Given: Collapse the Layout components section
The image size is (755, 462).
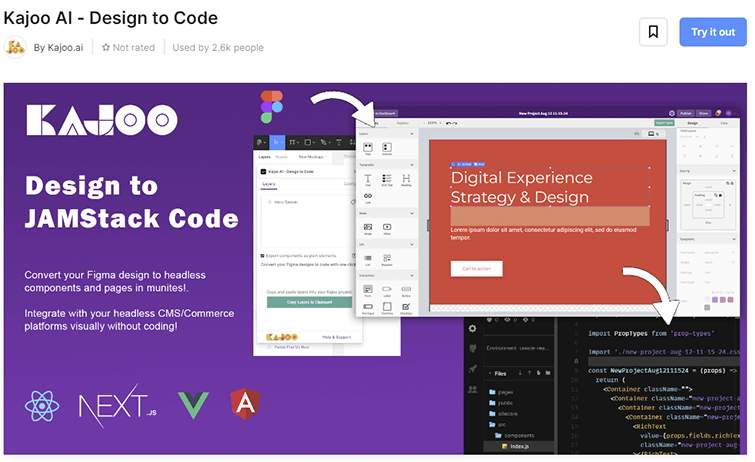Looking at the screenshot, I should (x=411, y=133).
